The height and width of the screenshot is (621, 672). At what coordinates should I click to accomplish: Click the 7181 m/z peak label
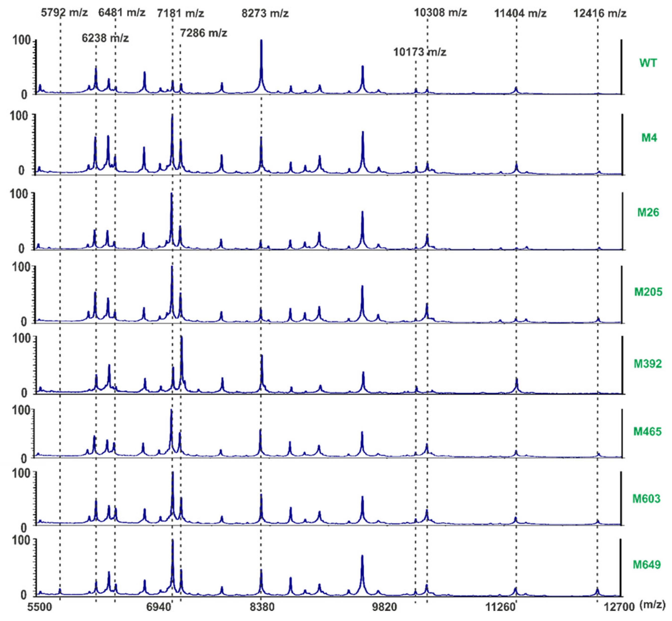tap(180, 13)
